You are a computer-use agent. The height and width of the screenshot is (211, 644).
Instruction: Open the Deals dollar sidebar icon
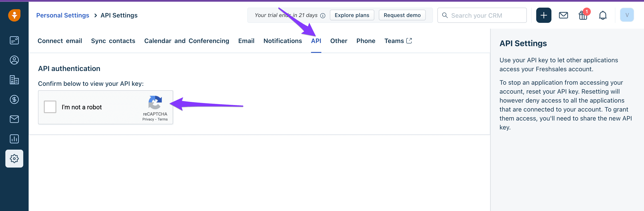click(x=14, y=100)
